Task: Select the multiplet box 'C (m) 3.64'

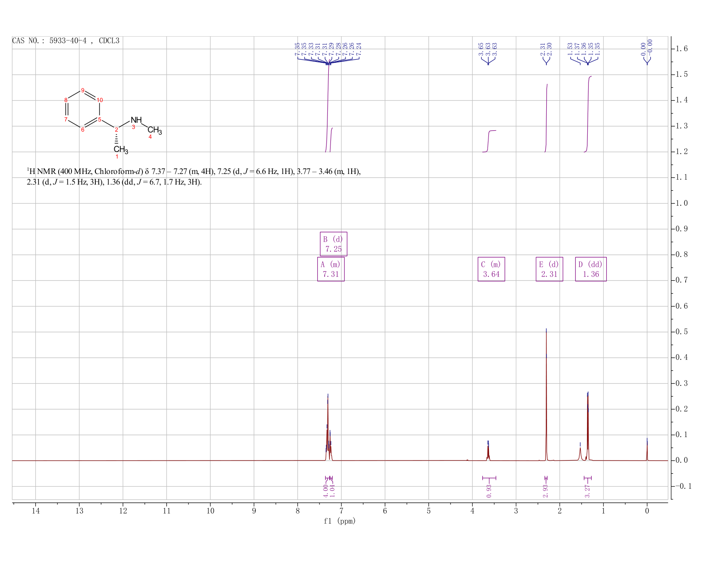Action: point(491,269)
